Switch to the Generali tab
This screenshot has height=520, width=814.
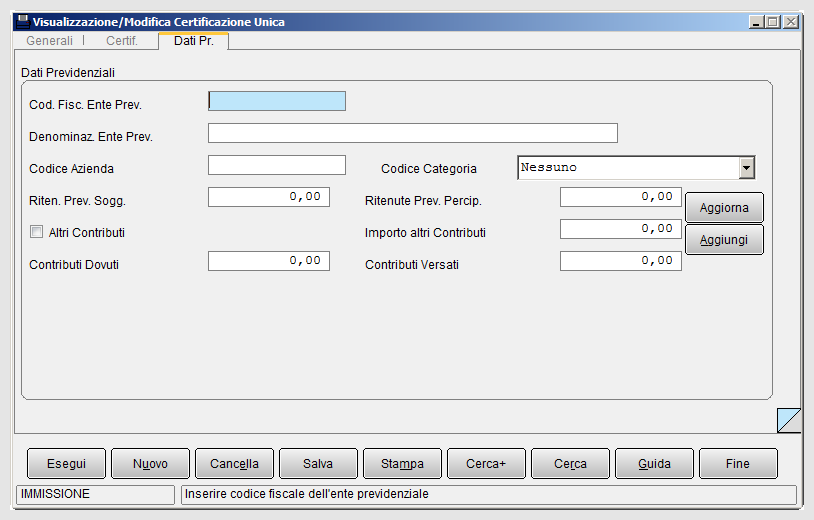pyautogui.click(x=49, y=40)
